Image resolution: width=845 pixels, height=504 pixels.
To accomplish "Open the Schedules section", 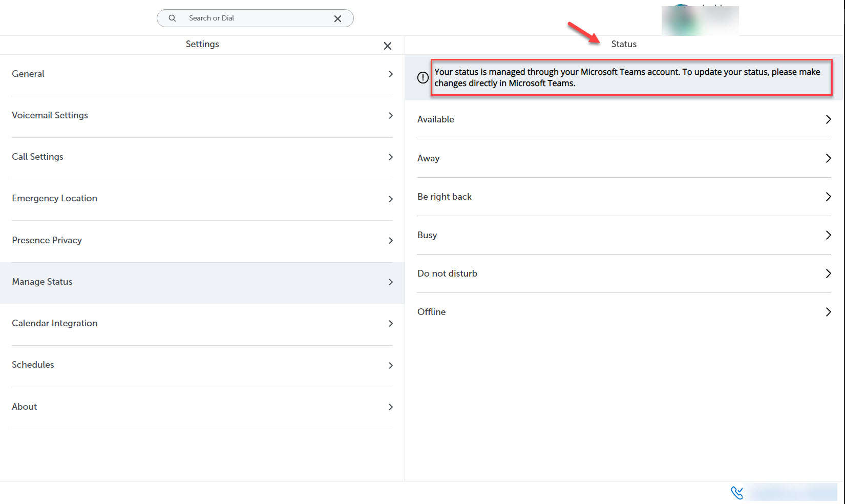I will [202, 365].
